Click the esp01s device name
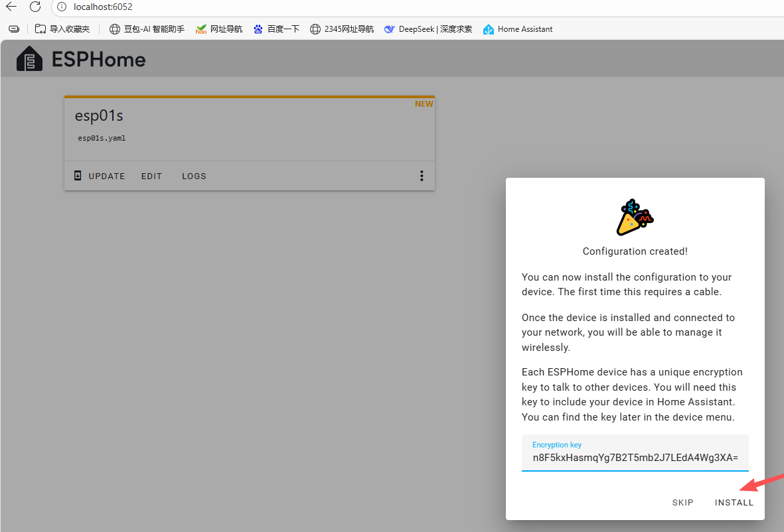Viewport: 784px width, 532px height. 99,115
